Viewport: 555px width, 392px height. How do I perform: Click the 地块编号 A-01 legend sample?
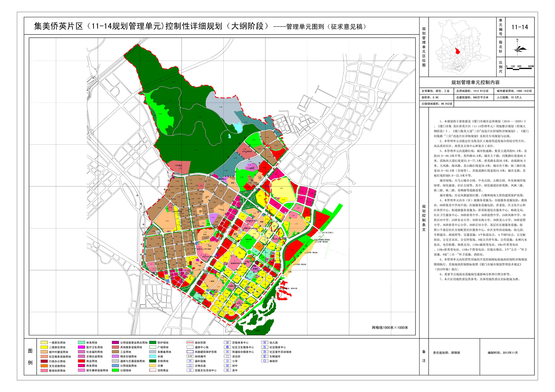pos(190,356)
